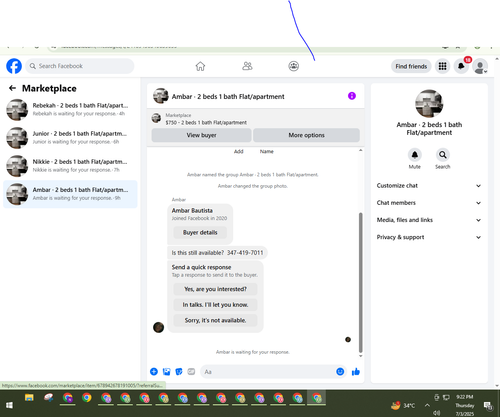Send 'Yes, are you interested?' response
The height and width of the screenshot is (417, 500).
tap(215, 289)
